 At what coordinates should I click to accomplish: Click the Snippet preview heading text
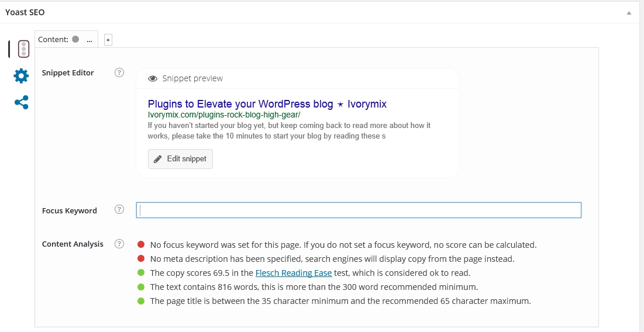point(192,78)
